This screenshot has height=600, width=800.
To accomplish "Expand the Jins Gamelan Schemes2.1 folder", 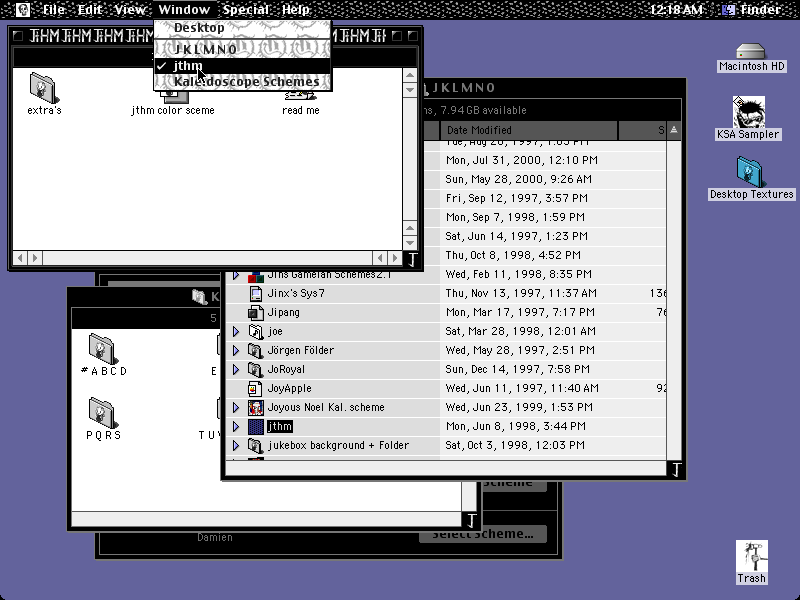I will [x=236, y=275].
